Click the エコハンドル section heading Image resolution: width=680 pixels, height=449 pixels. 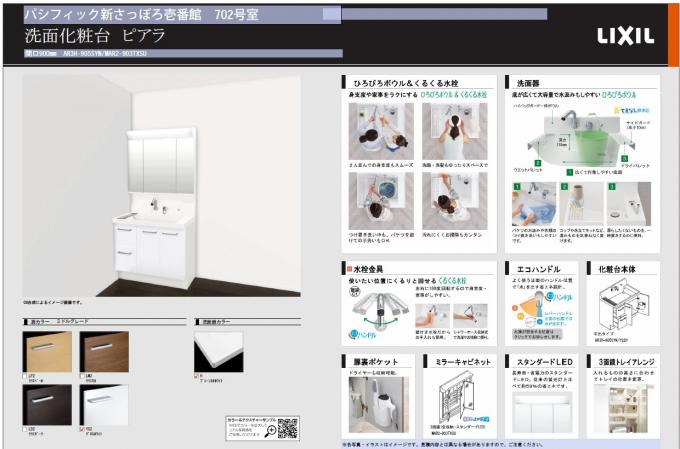[539, 269]
